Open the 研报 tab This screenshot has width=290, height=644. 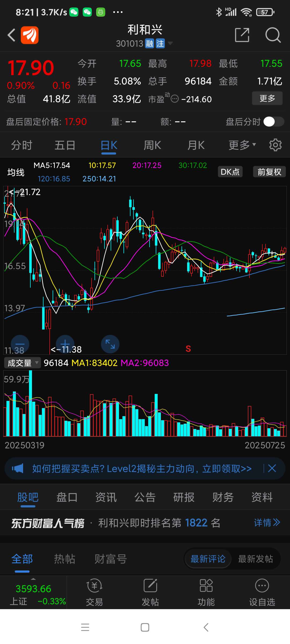click(x=184, y=497)
